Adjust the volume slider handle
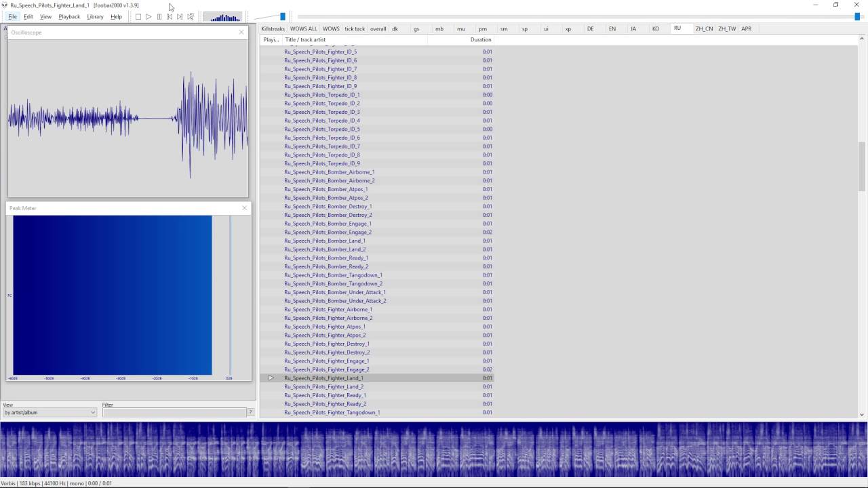The width and height of the screenshot is (868, 488). pos(283,17)
